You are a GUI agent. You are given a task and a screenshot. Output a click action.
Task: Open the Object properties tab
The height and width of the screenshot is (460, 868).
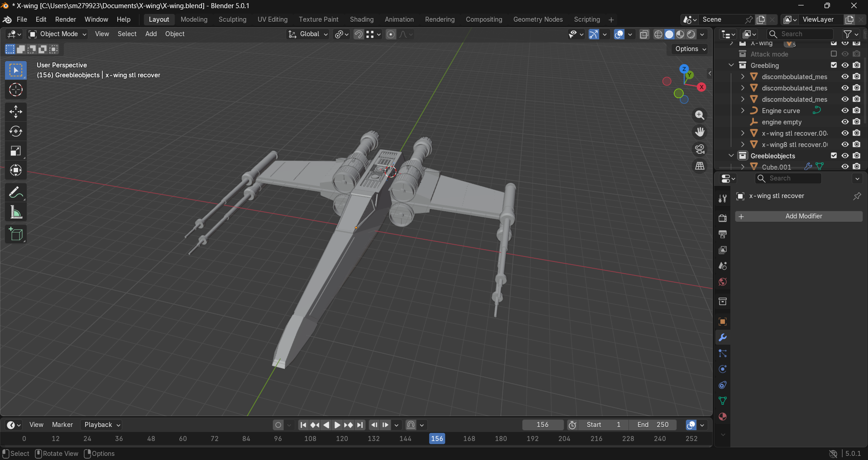click(x=723, y=322)
